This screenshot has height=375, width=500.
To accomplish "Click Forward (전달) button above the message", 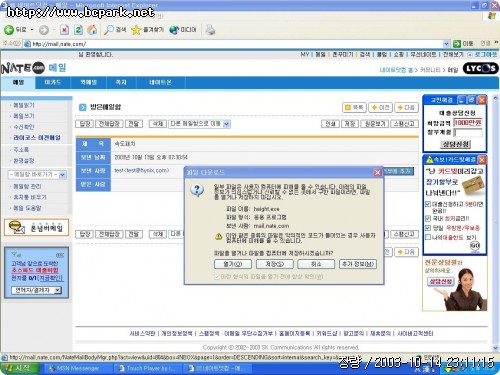I will 134,124.
